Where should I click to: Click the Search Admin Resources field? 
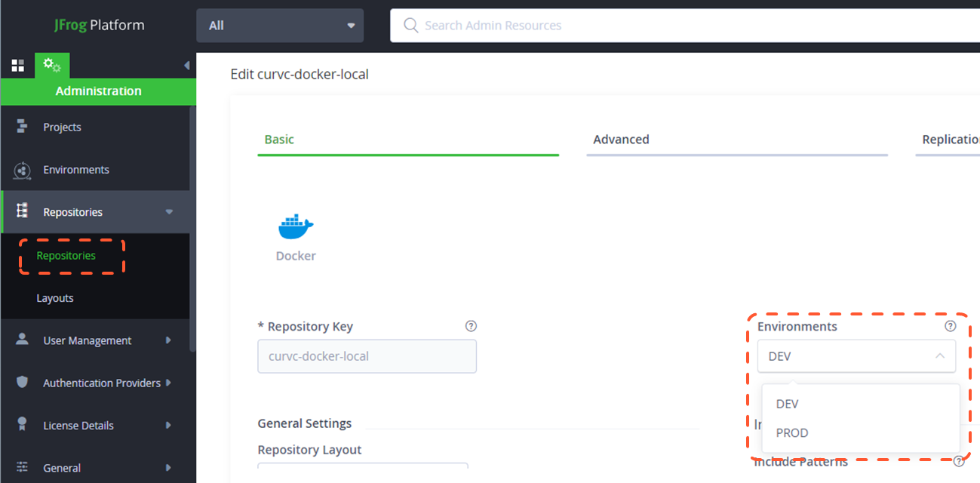pyautogui.click(x=685, y=26)
